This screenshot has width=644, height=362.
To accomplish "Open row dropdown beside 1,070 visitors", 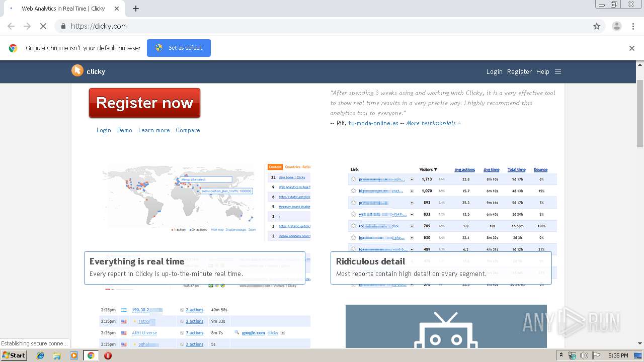I will [x=412, y=191].
